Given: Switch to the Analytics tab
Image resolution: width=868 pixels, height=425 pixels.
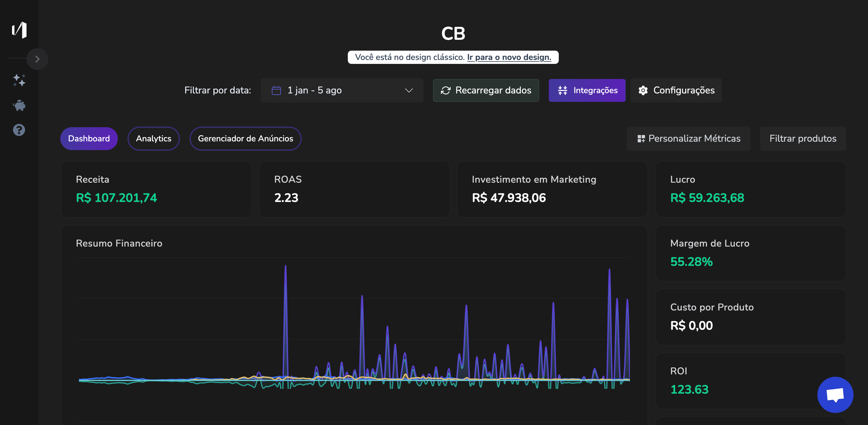Looking at the screenshot, I should coord(153,138).
